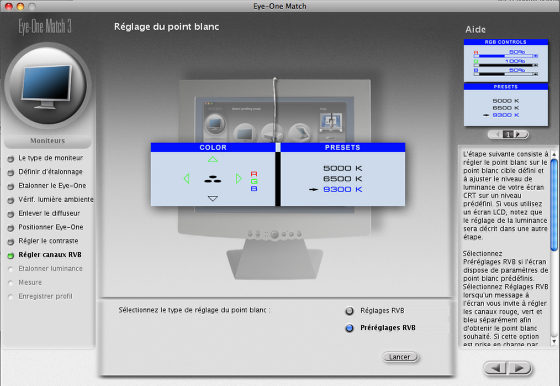
Task: Click the large monitor icon in sidebar
Action: (48, 85)
